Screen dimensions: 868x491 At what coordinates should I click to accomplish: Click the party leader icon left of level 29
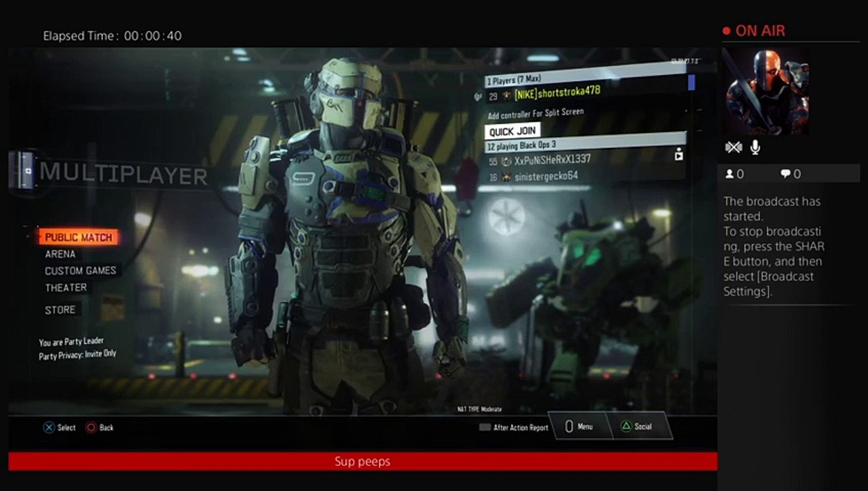point(478,97)
